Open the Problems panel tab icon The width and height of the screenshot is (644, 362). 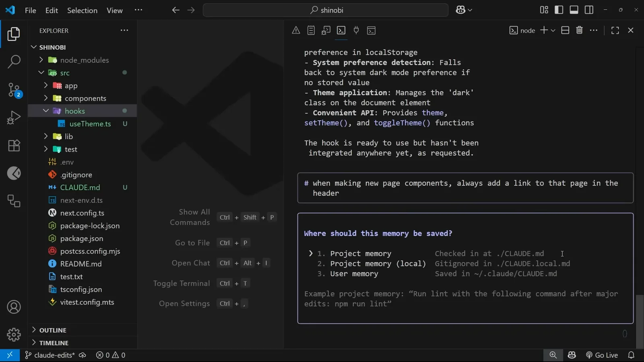(x=296, y=30)
